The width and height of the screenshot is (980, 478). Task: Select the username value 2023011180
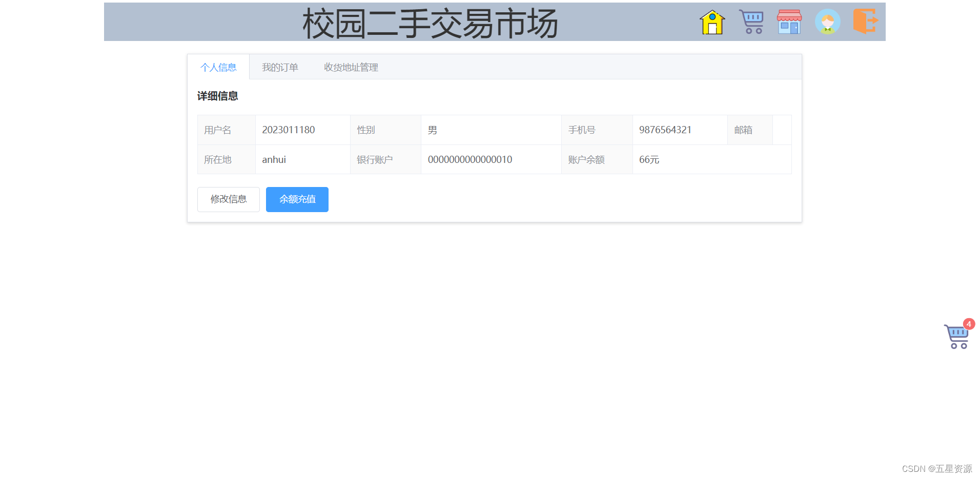[x=289, y=130]
